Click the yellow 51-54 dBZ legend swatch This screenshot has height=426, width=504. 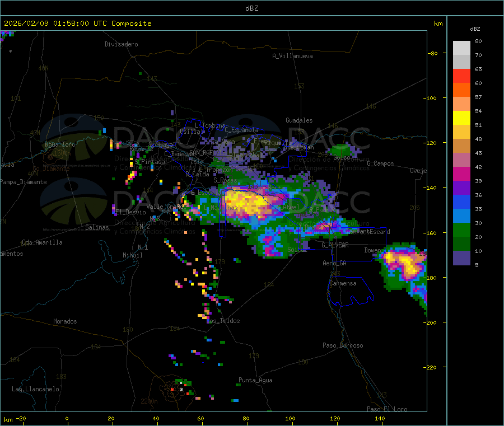pyautogui.click(x=461, y=118)
